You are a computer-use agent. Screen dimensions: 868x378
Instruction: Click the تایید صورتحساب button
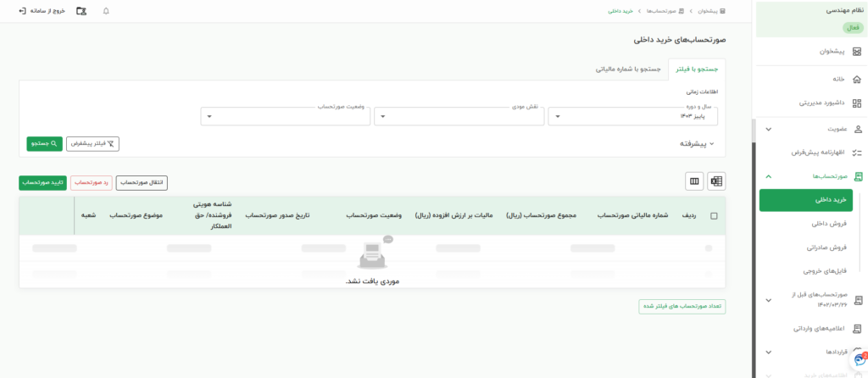(x=42, y=183)
